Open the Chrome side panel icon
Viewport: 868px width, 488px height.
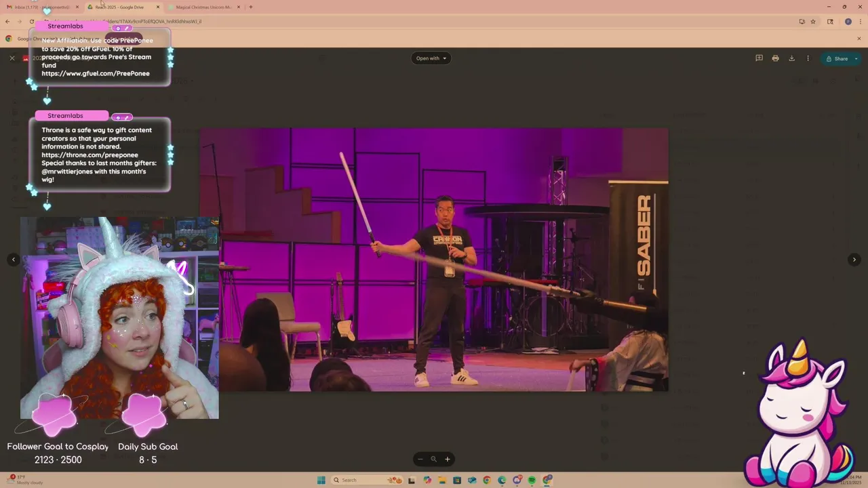point(830,22)
